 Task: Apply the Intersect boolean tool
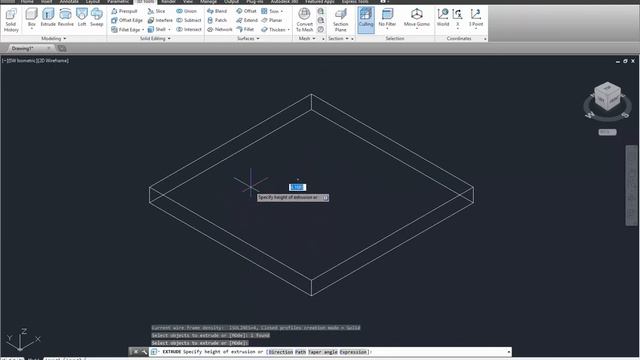(189, 29)
